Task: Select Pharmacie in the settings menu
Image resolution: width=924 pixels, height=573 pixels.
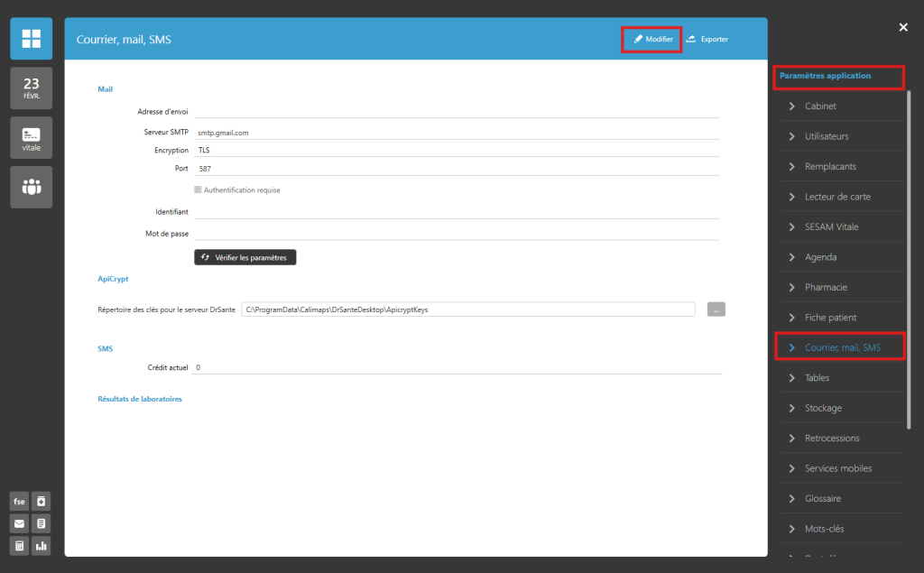Action: pos(826,287)
